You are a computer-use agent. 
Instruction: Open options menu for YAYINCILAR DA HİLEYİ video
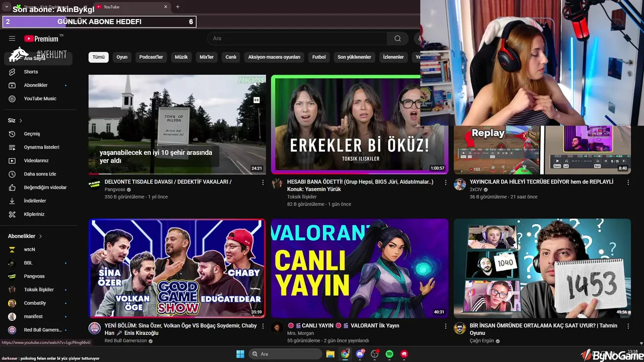(x=628, y=183)
